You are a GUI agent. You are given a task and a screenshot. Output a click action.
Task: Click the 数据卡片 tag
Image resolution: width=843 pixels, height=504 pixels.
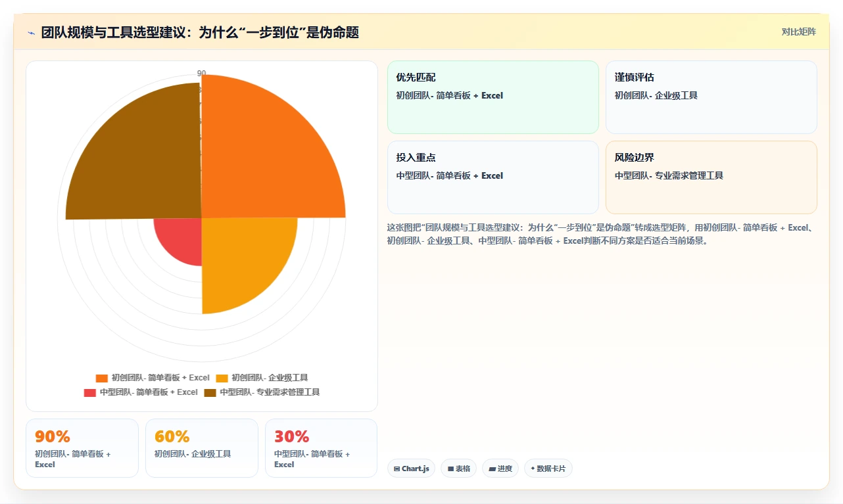pos(548,469)
